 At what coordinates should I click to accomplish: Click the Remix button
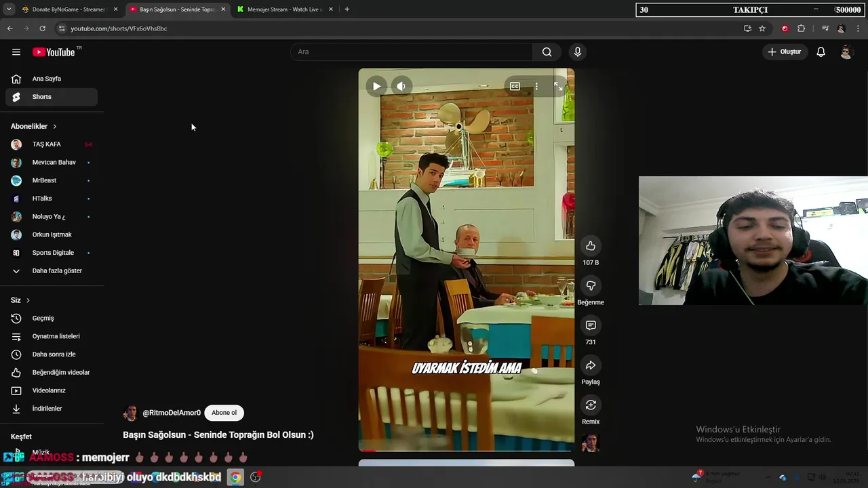click(591, 405)
